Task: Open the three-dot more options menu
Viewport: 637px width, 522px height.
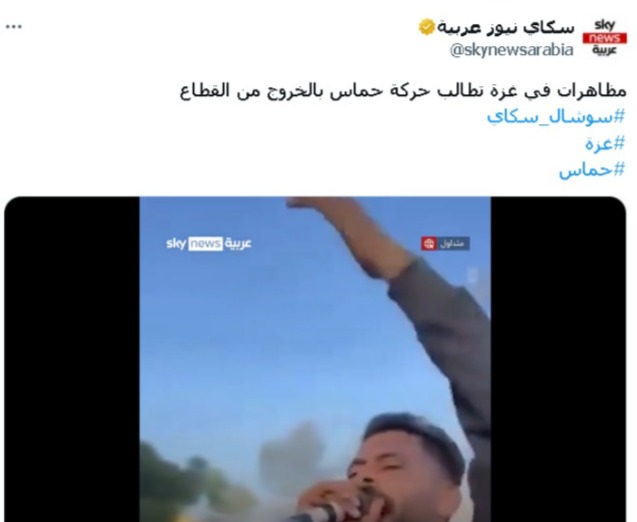Action: [14, 27]
